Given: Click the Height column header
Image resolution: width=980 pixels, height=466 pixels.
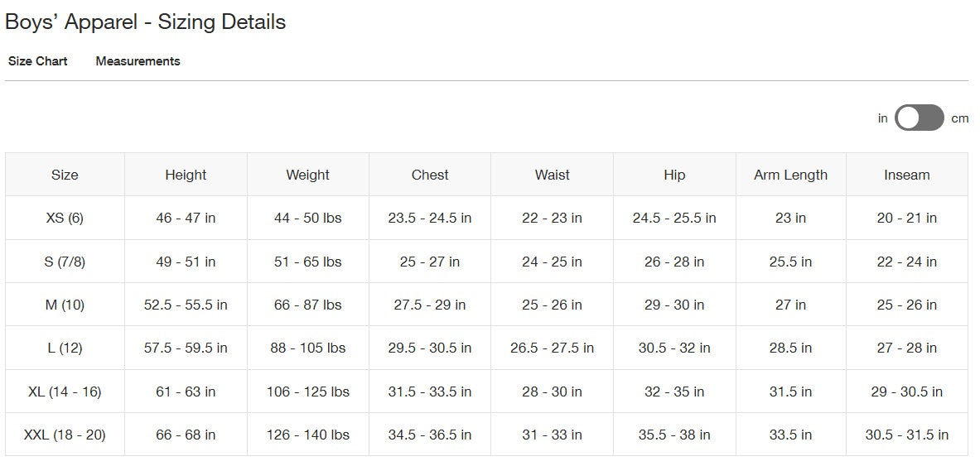Looking at the screenshot, I should coord(186,175).
